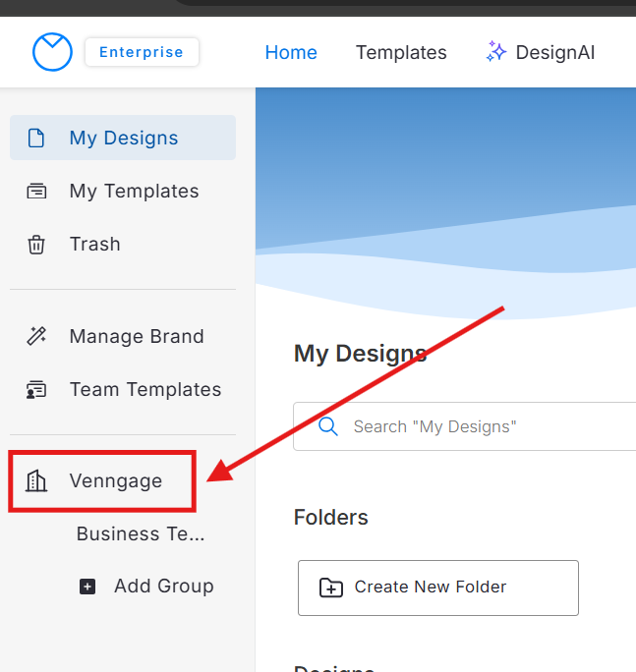This screenshot has height=672, width=636.
Task: Click the Trash bin icon
Action: point(36,245)
